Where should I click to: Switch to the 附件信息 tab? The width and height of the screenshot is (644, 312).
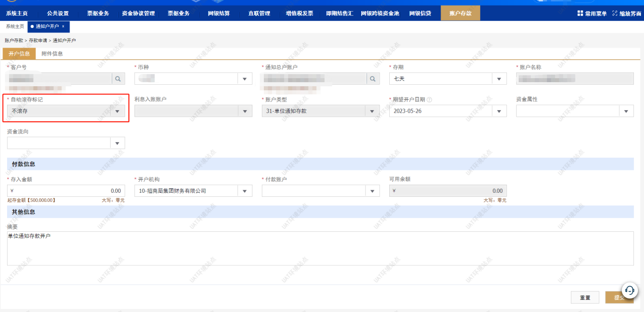(52, 54)
